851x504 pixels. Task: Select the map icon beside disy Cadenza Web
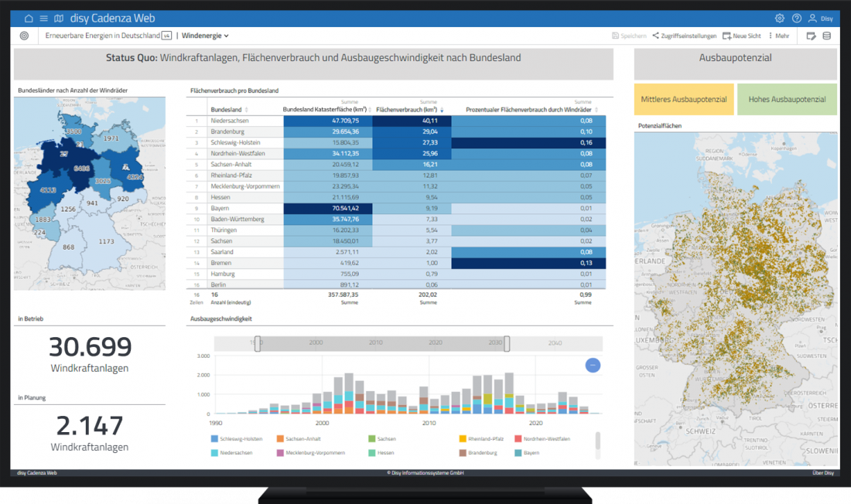(59, 18)
